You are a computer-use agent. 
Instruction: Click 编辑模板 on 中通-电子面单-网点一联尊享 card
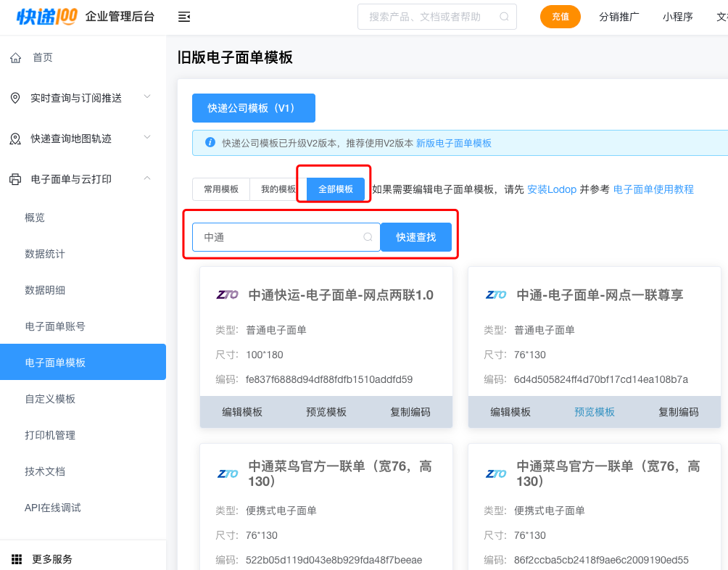[510, 412]
